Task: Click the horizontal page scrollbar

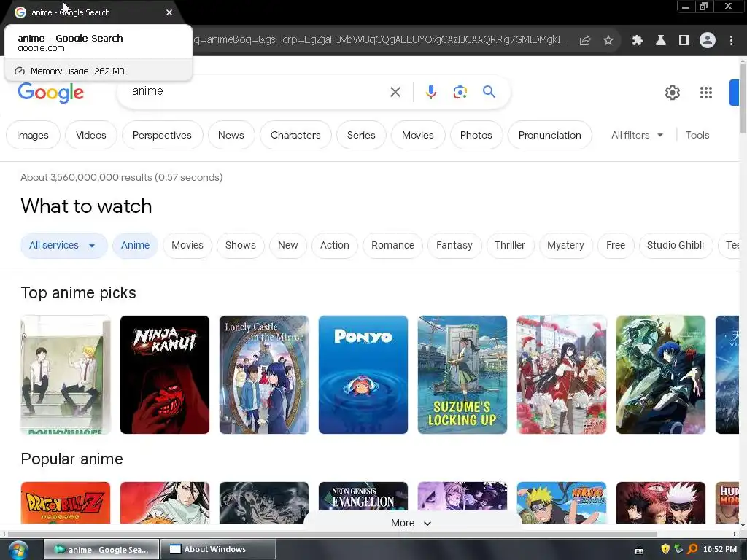Action: [333, 534]
